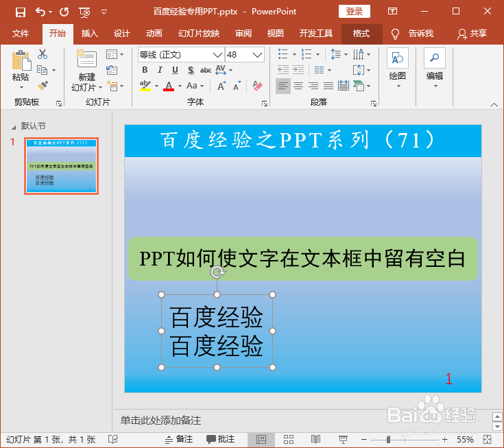Click the Tell Me lightbulb icon
The width and height of the screenshot is (504, 448).
(395, 34)
